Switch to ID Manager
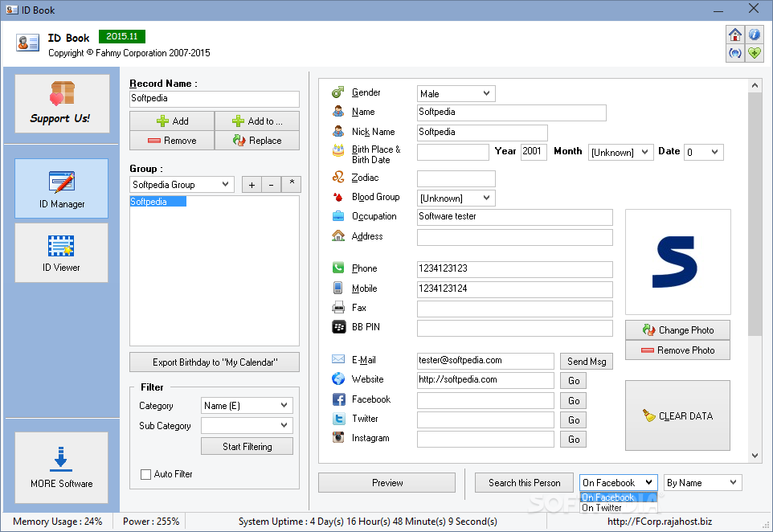Screen dimensions: 773x532 [x=62, y=188]
